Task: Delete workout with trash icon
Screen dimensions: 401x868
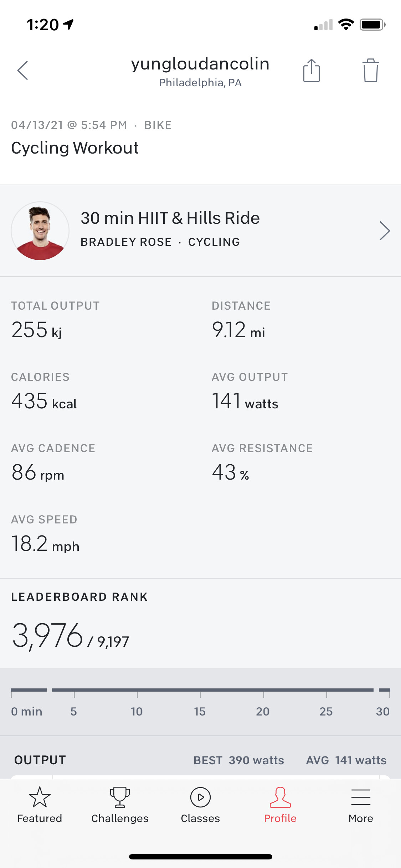Action: coord(370,71)
